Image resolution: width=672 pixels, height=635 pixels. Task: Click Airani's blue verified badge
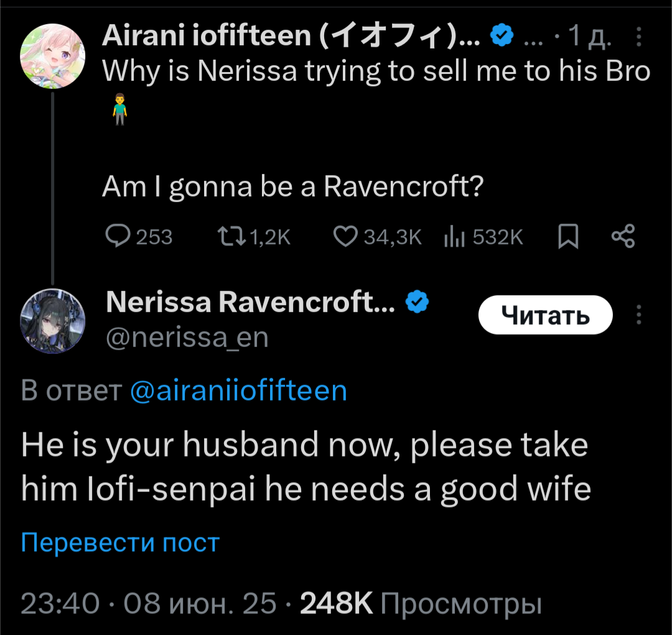point(501,37)
